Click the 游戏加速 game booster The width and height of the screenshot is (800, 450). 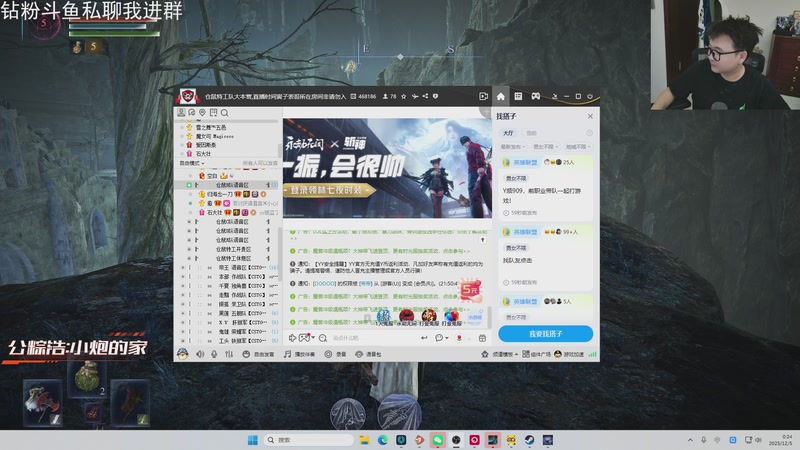[x=569, y=354]
